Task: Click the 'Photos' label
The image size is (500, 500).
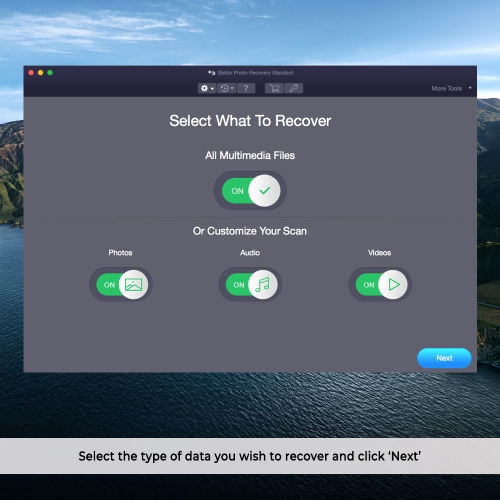Action: pos(120,253)
